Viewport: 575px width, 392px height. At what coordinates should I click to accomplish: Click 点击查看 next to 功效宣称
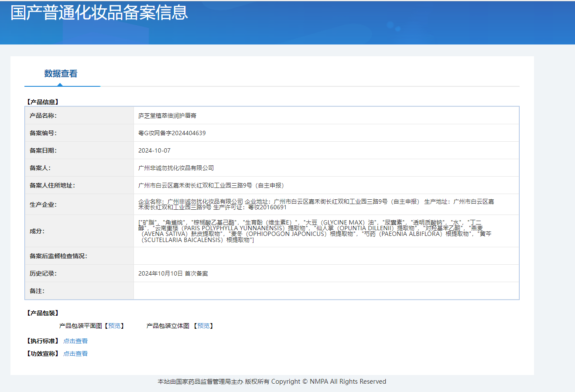coord(75,354)
